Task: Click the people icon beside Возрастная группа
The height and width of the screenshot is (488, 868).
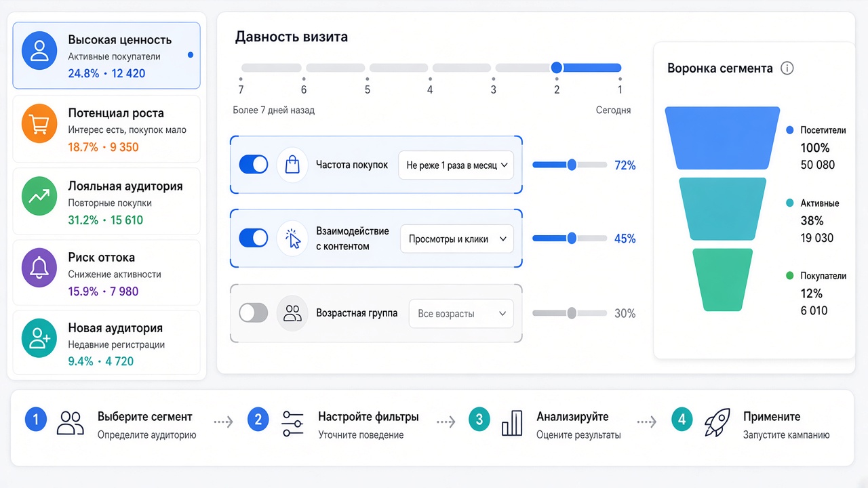Action: pyautogui.click(x=292, y=313)
